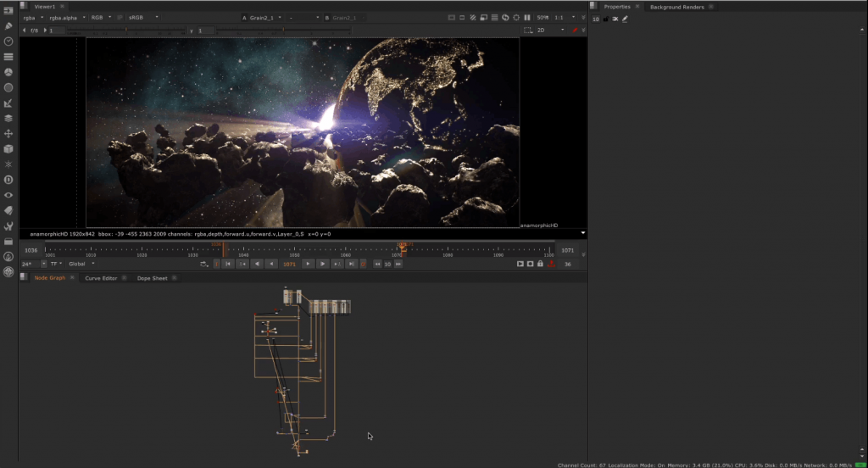
Task: Pause viewer updating with the pause button
Action: click(527, 17)
